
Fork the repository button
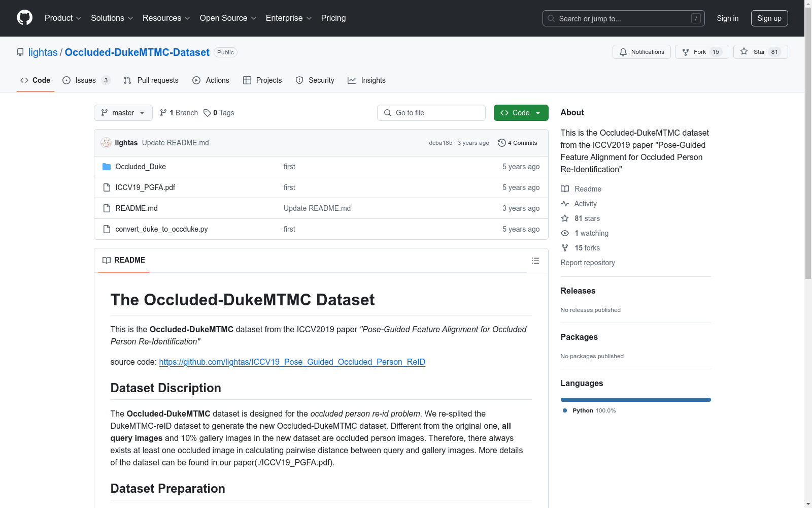(702, 52)
